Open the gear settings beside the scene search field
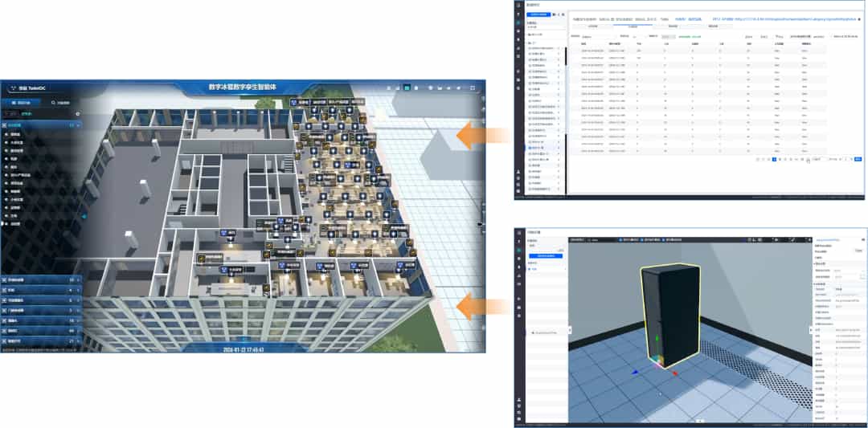 [x=77, y=115]
